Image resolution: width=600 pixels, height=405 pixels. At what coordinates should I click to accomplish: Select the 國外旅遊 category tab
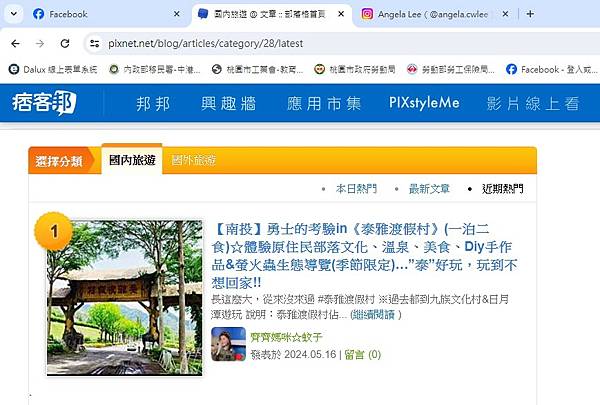point(194,160)
